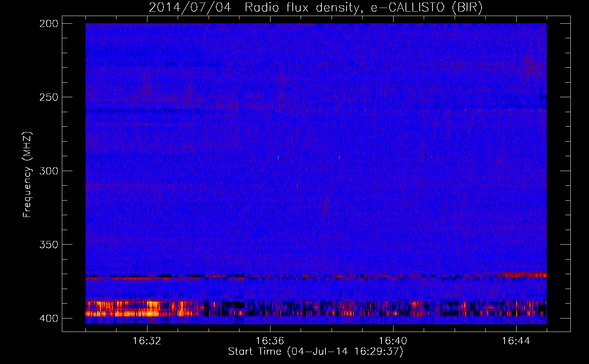Click the 16:40 time tick label

pyautogui.click(x=393, y=341)
